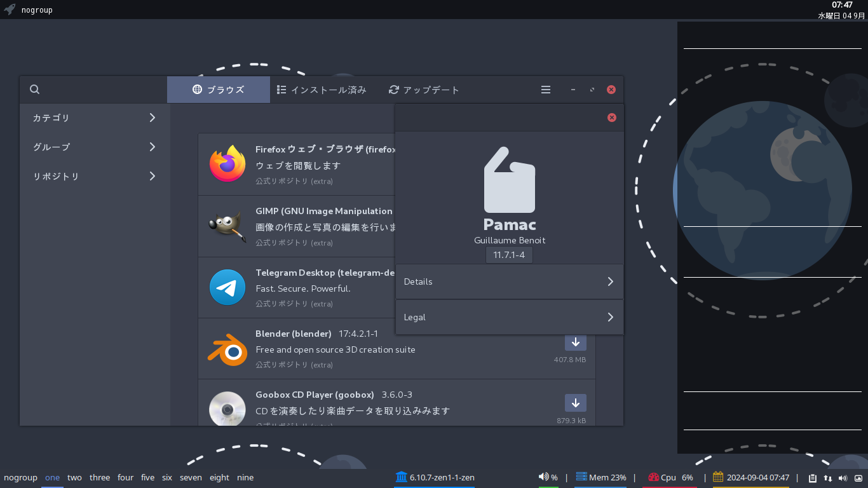Click the GIMP mascot icon
868x488 pixels.
coord(227,226)
